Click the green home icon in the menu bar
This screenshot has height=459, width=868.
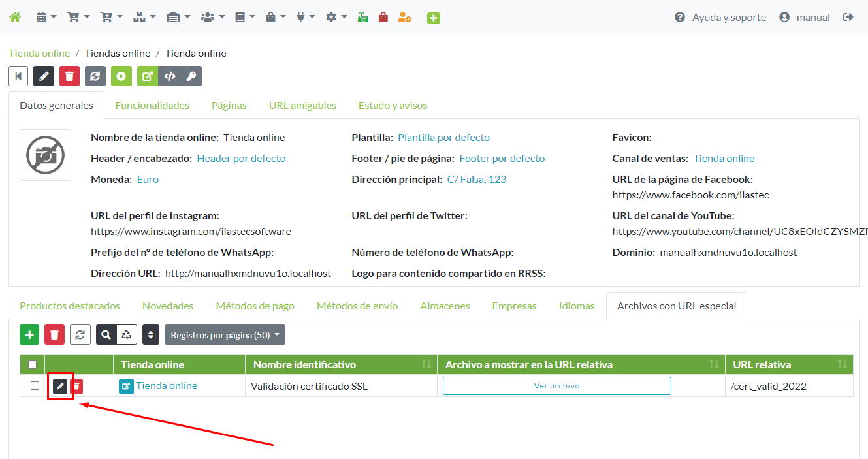[x=14, y=17]
